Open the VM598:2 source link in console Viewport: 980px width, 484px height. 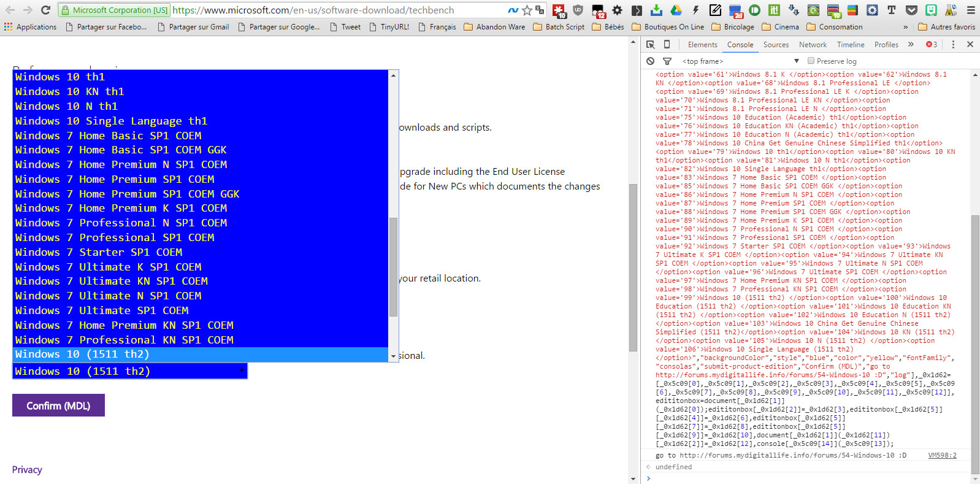click(x=942, y=455)
